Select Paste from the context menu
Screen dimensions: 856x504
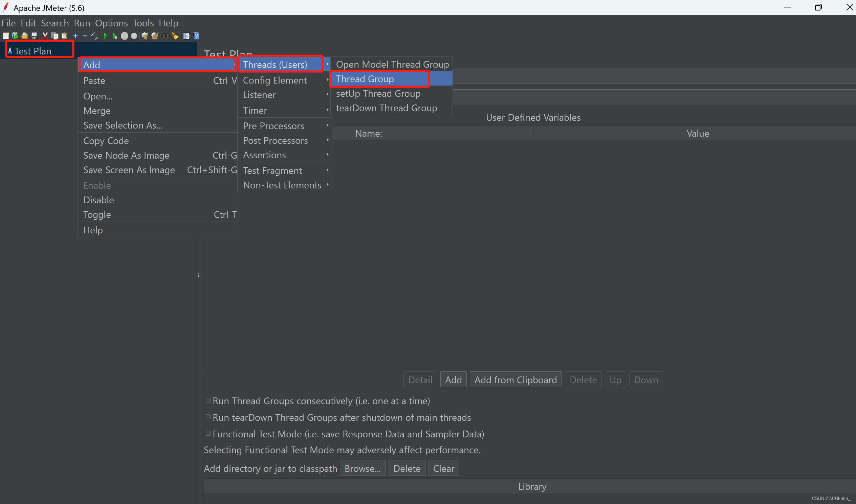[x=158, y=81]
